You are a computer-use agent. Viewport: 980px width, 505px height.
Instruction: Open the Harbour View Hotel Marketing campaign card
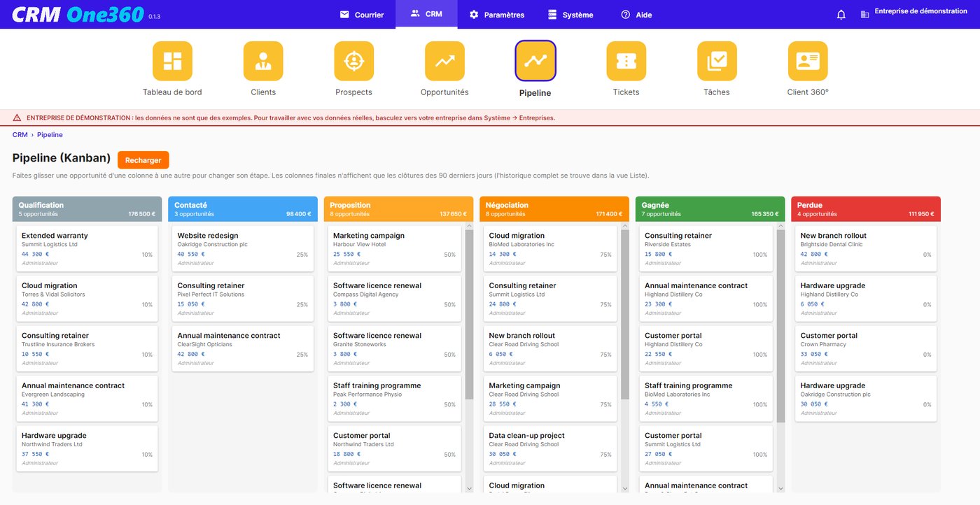[x=394, y=248]
